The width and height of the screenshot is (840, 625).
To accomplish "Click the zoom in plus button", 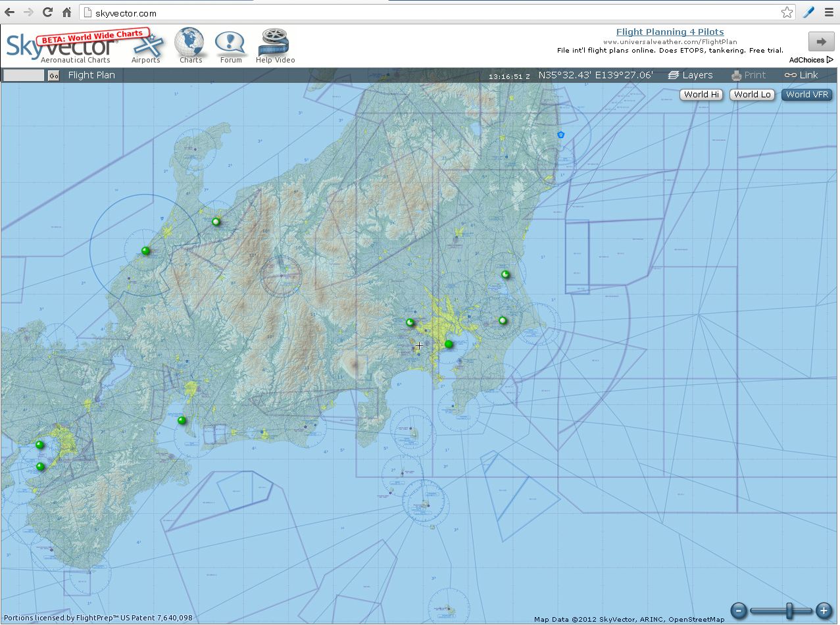I will (x=823, y=611).
